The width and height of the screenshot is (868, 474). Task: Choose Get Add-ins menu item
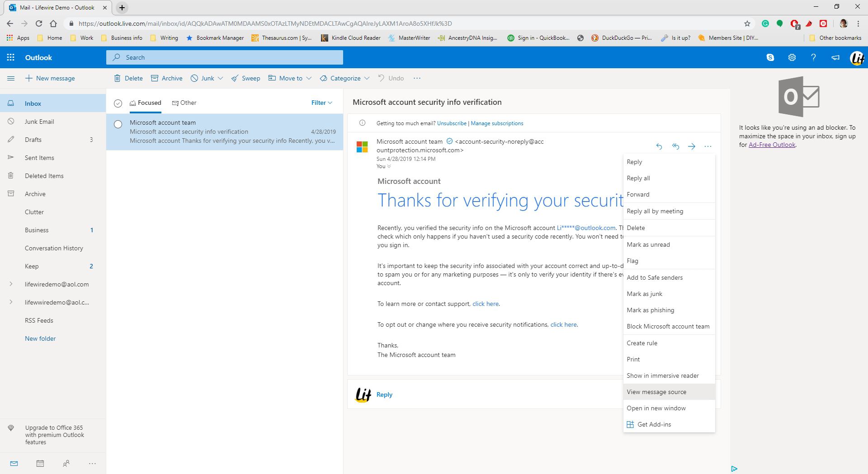[x=669, y=424]
